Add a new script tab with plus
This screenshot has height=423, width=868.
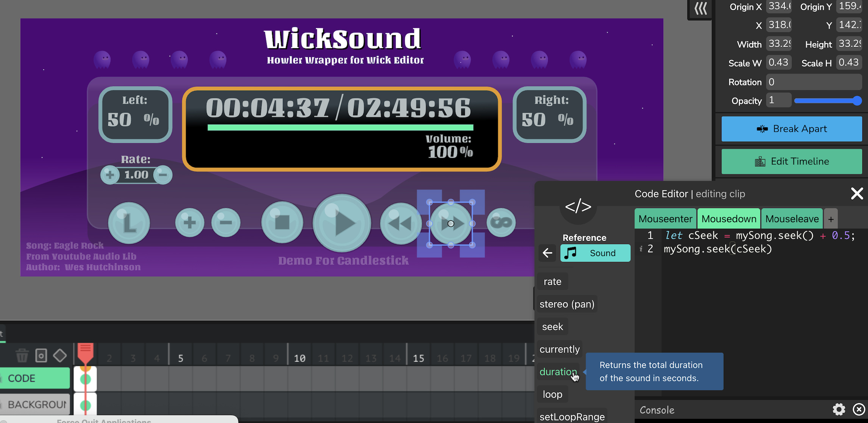(831, 219)
